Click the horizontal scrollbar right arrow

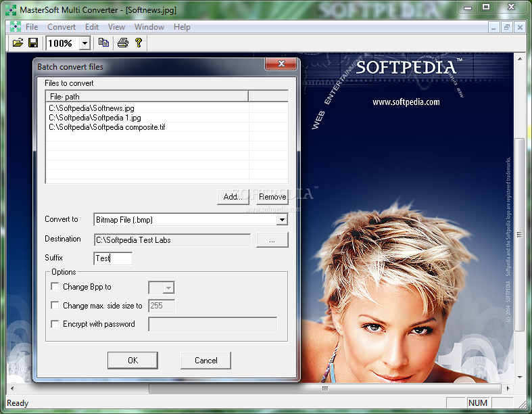coord(508,388)
